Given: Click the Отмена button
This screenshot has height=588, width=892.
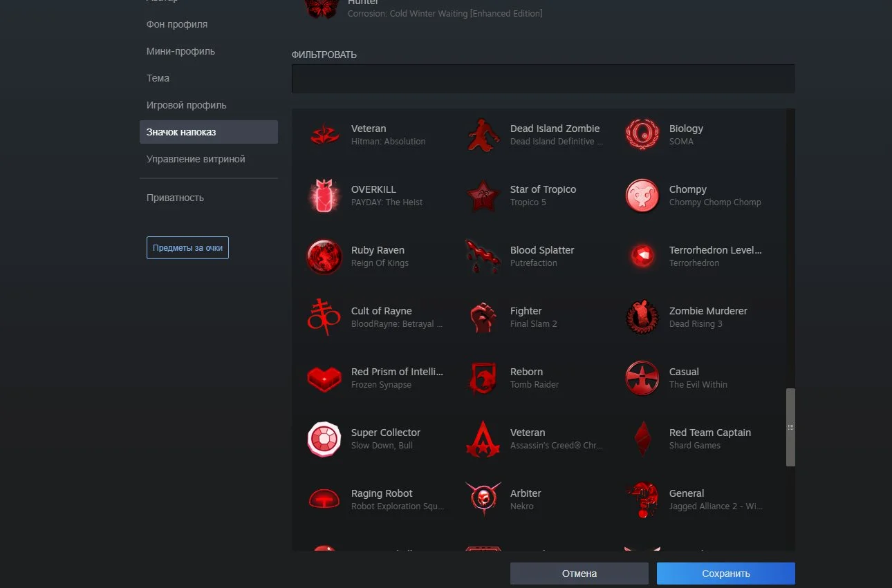Looking at the screenshot, I should [579, 573].
